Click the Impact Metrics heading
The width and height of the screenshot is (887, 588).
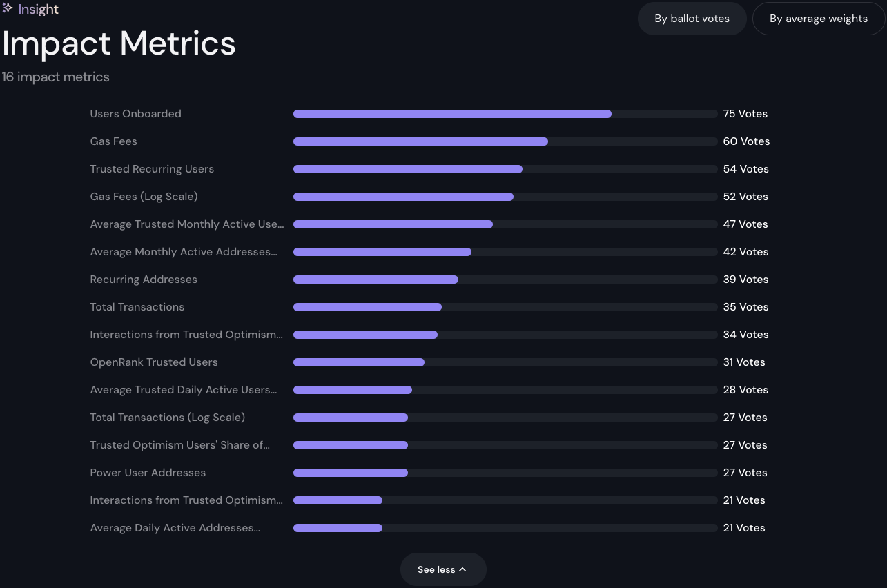(119, 43)
